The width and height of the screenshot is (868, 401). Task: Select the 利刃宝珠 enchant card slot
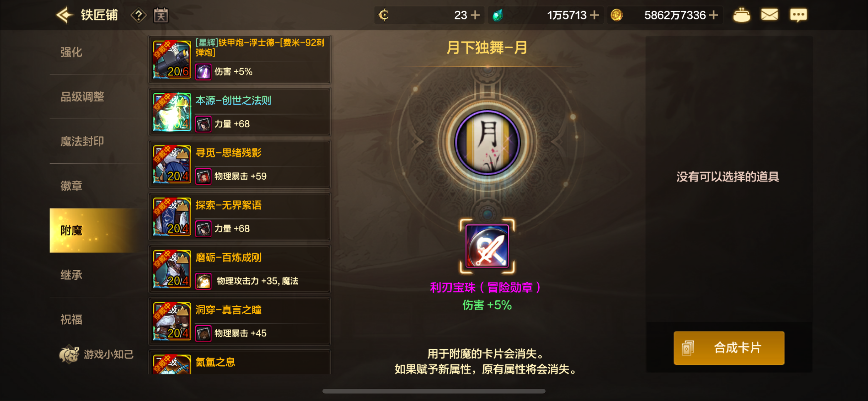pyautogui.click(x=487, y=246)
